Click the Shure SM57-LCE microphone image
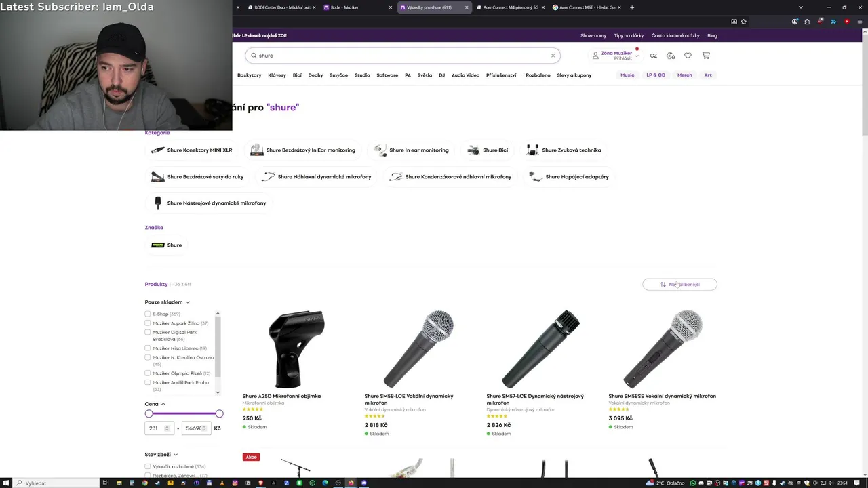This screenshot has width=868, height=488. point(540,349)
